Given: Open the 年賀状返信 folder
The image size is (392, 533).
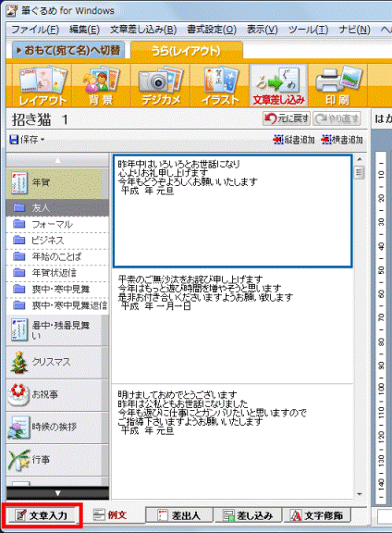Looking at the screenshot, I should (57, 273).
